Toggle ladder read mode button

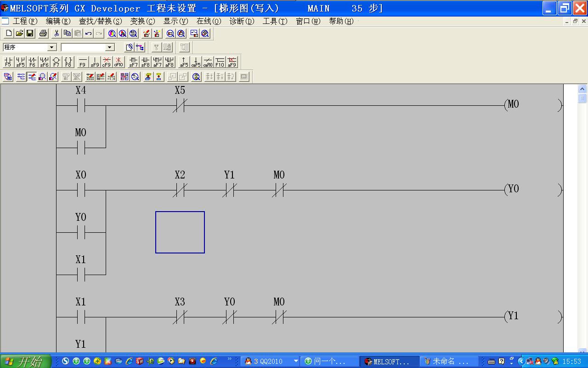pos(21,77)
